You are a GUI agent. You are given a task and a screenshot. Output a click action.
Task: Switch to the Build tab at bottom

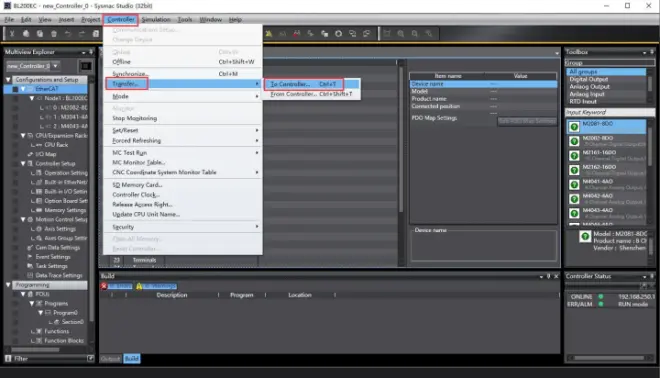pyautogui.click(x=132, y=359)
